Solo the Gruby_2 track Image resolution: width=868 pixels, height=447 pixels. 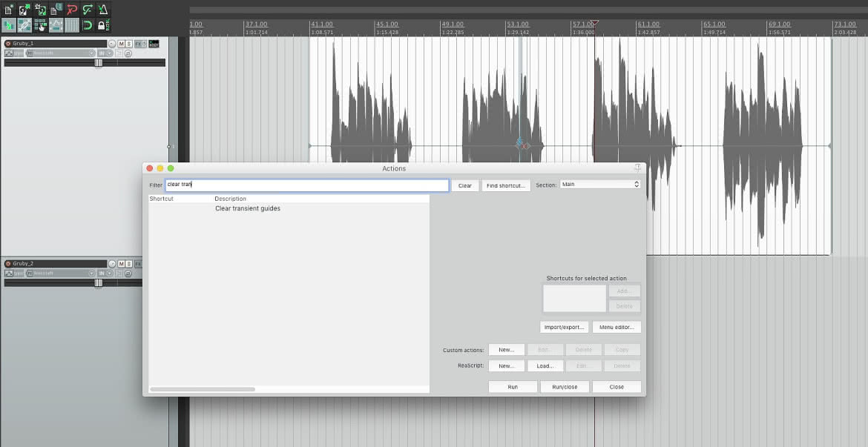[129, 264]
